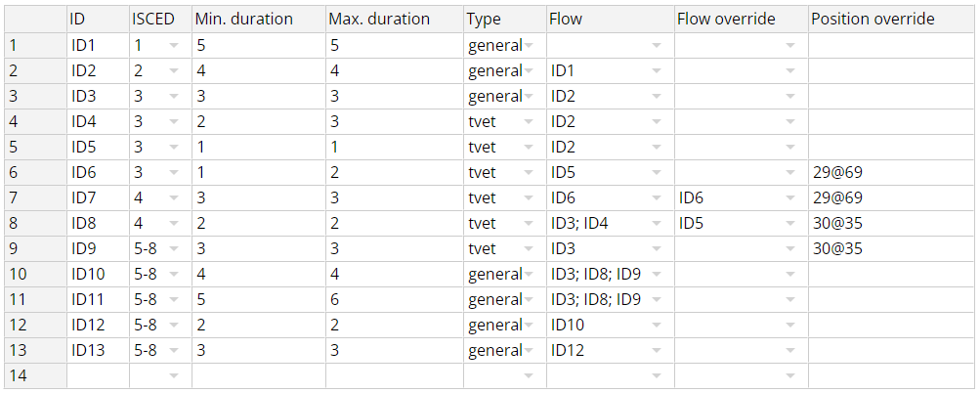The width and height of the screenshot is (980, 393).
Task: Click Position override cell 29@69 in ID6 row
Action: coord(892,173)
